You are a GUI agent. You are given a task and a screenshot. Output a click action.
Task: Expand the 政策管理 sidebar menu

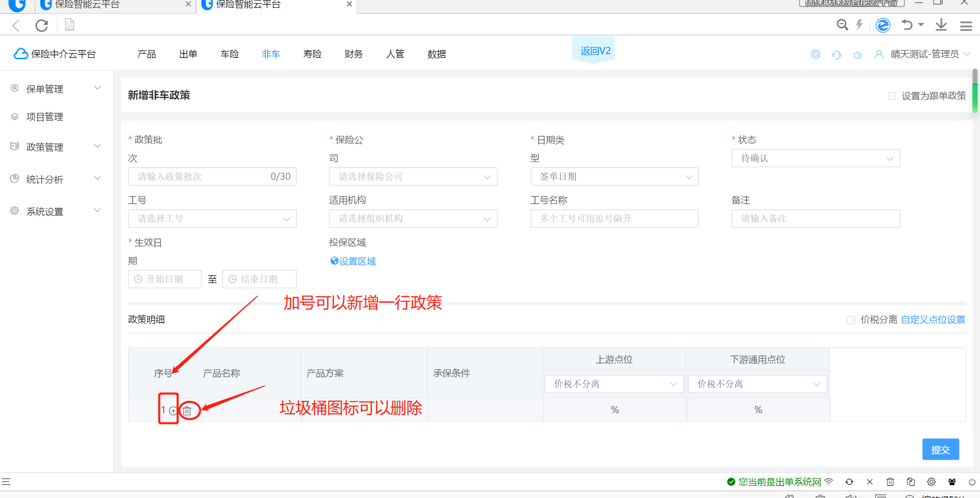[56, 147]
